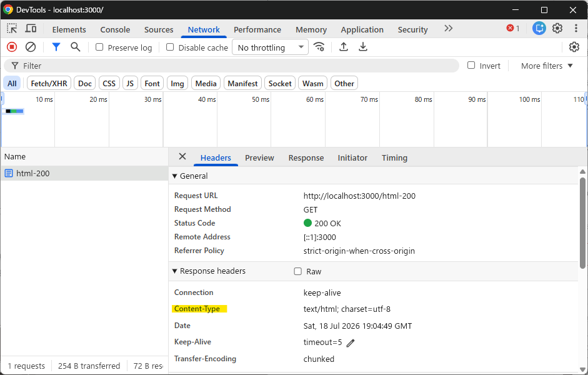Viewport: 588px width, 375px height.
Task: Open DevTools settings gear in the top bar
Action: coord(557,28)
